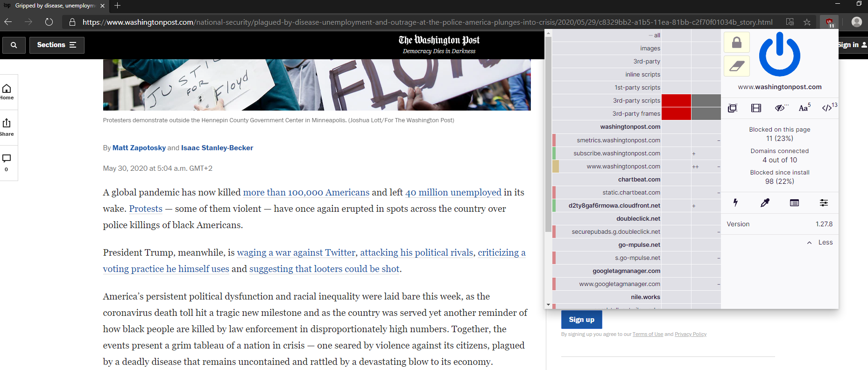
Task: Open 'more than 100,000 Americans' link
Action: 306,192
